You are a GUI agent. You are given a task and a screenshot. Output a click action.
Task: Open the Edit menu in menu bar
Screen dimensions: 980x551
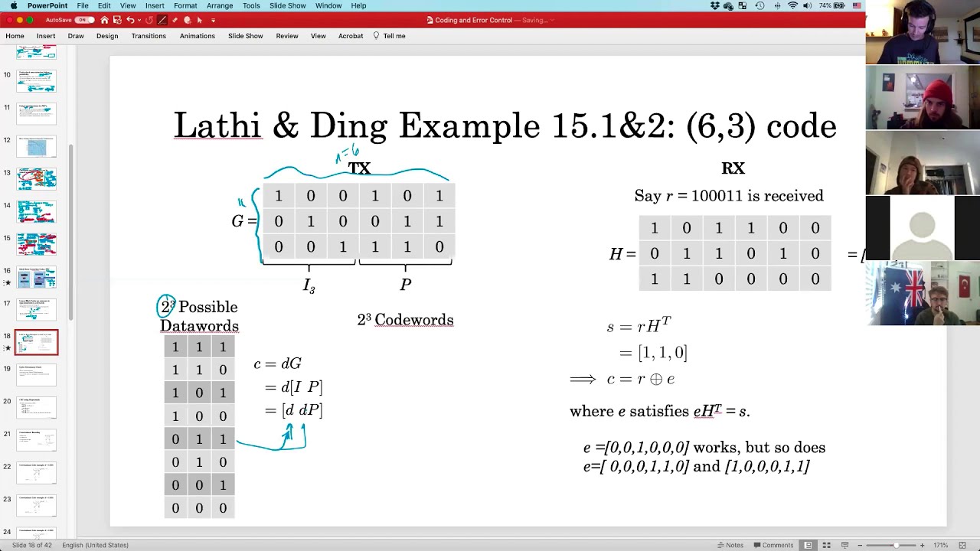pos(104,5)
